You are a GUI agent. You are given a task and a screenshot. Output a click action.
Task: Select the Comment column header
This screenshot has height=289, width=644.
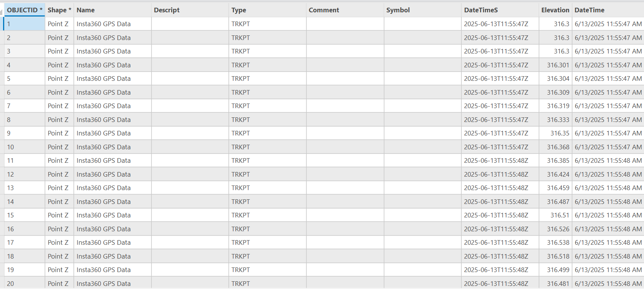[x=345, y=10]
